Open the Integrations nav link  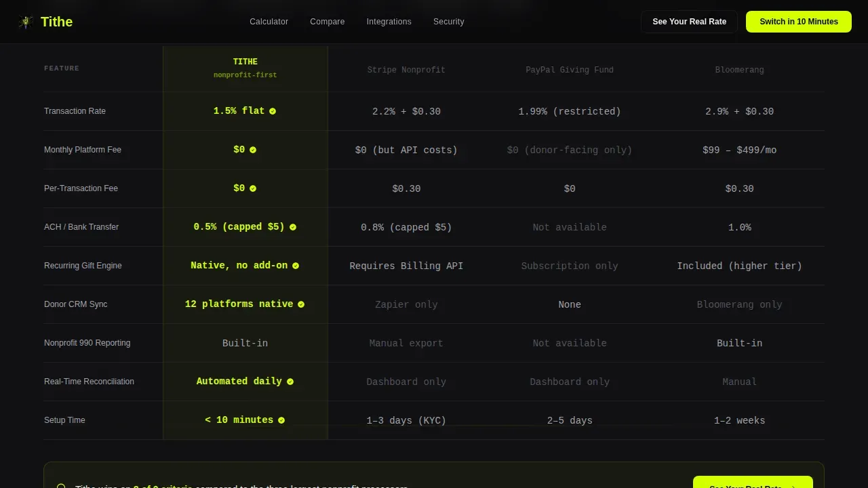(x=389, y=22)
